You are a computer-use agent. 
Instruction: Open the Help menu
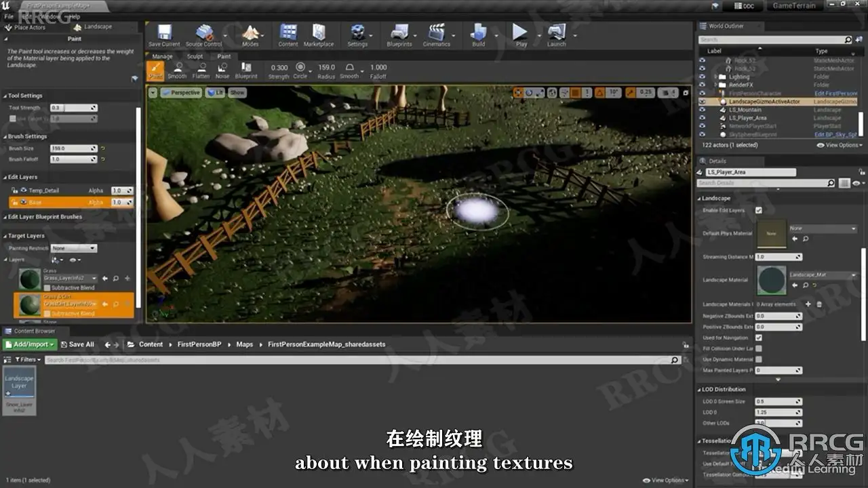coord(74,16)
